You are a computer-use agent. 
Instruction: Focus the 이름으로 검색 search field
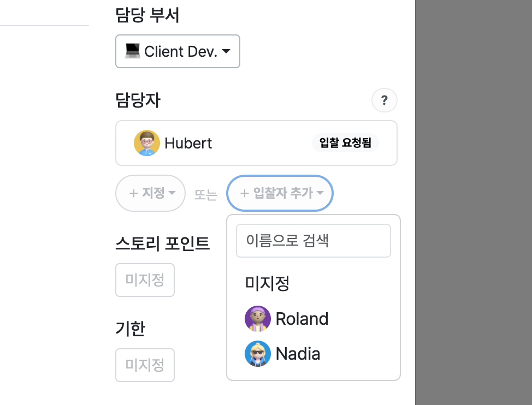click(x=313, y=241)
